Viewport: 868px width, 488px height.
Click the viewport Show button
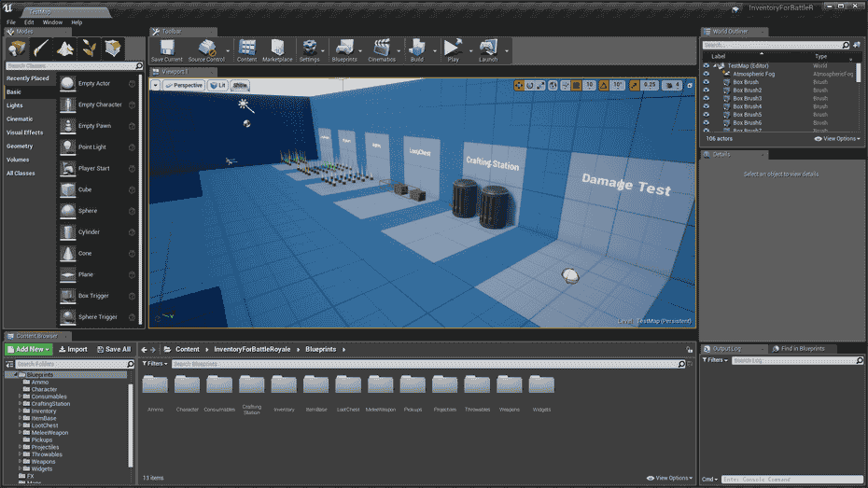[240, 85]
